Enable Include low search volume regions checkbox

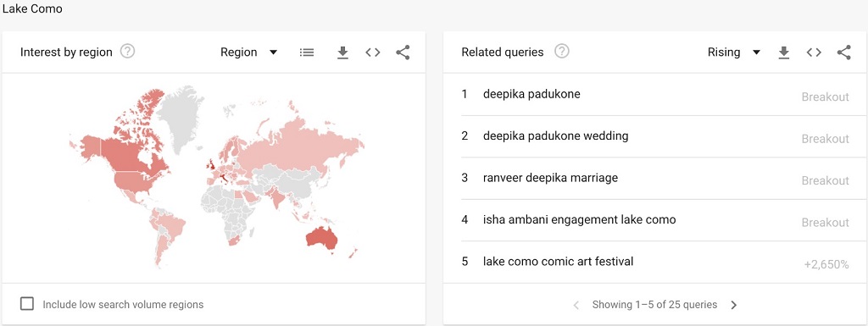click(26, 304)
